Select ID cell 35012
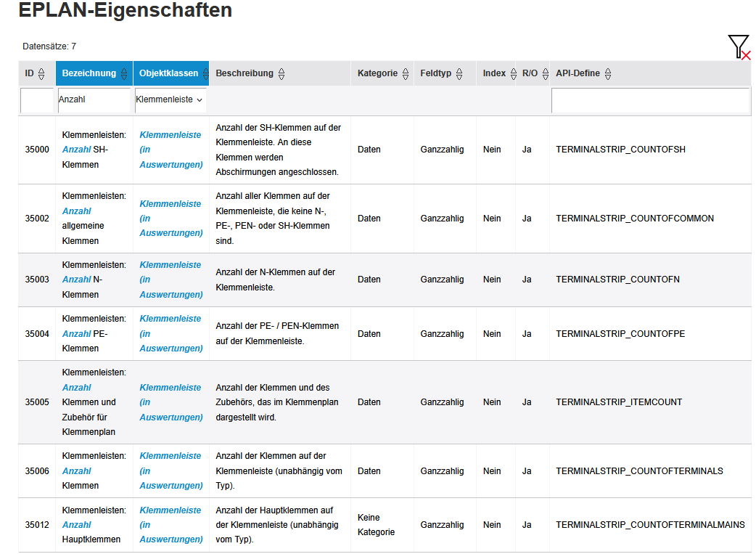 [37, 524]
